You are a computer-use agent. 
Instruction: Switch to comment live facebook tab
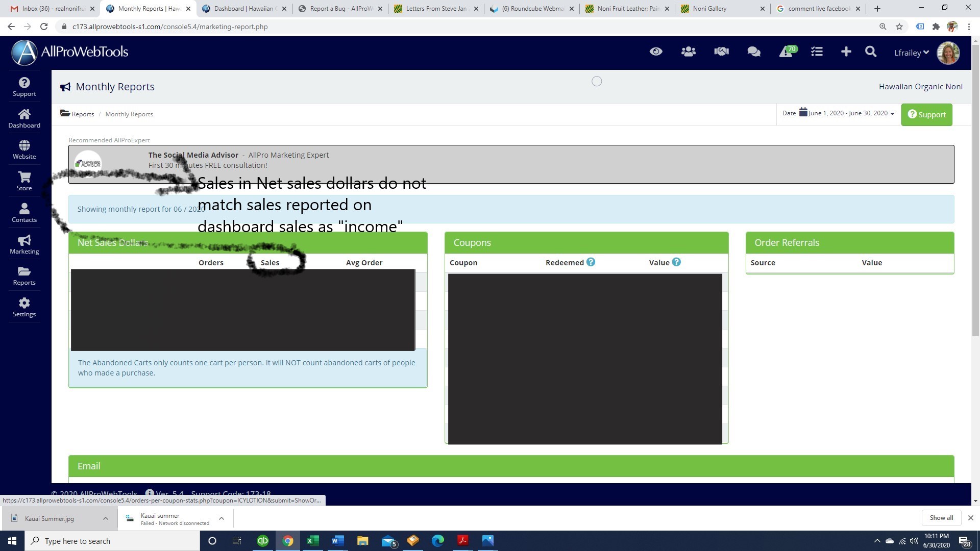(x=819, y=9)
